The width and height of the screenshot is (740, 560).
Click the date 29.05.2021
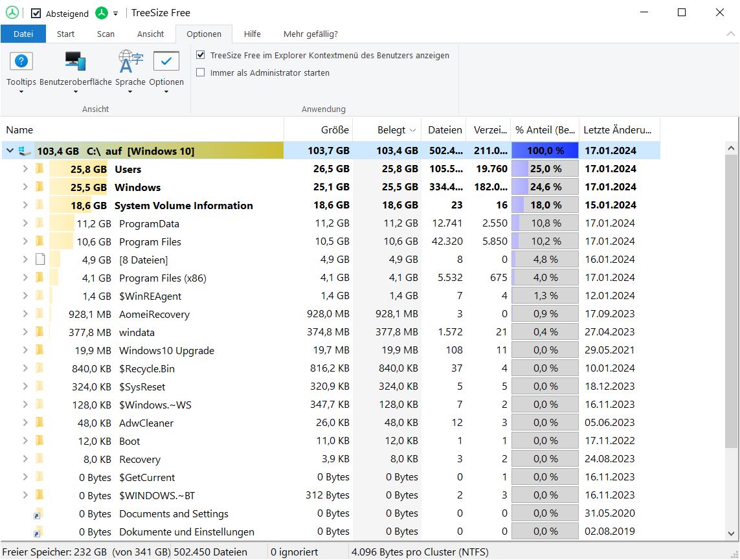pyautogui.click(x=610, y=350)
